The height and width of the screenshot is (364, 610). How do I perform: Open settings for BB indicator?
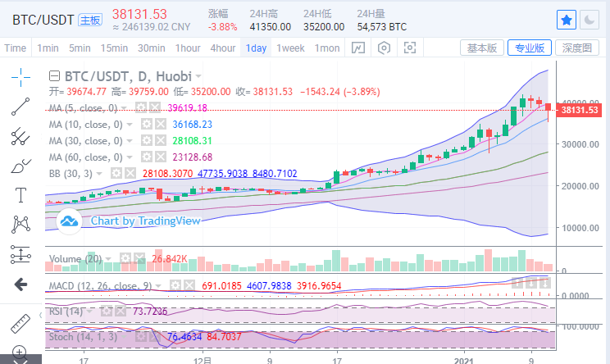pyautogui.click(x=116, y=173)
